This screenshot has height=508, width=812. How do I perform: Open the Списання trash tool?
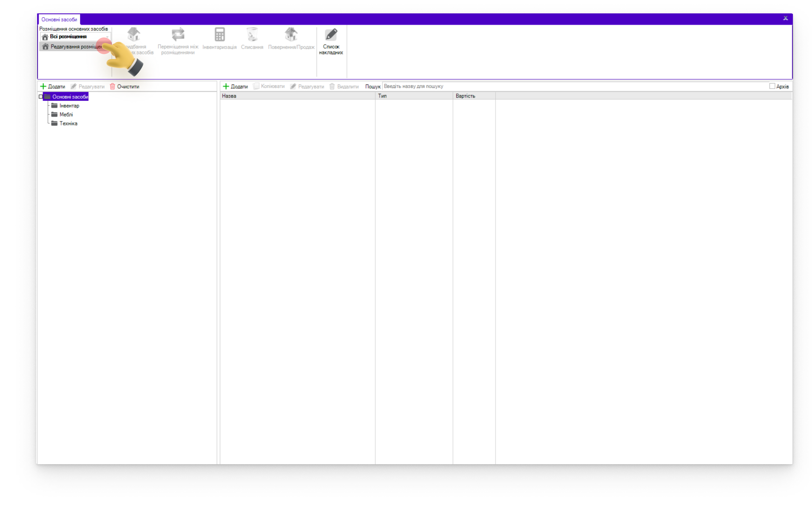pyautogui.click(x=252, y=38)
